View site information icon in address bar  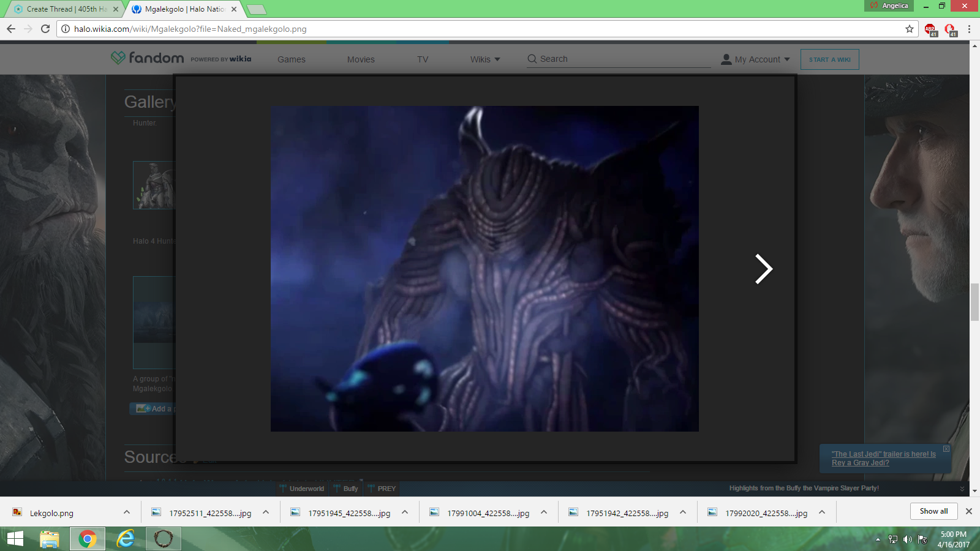click(x=66, y=29)
